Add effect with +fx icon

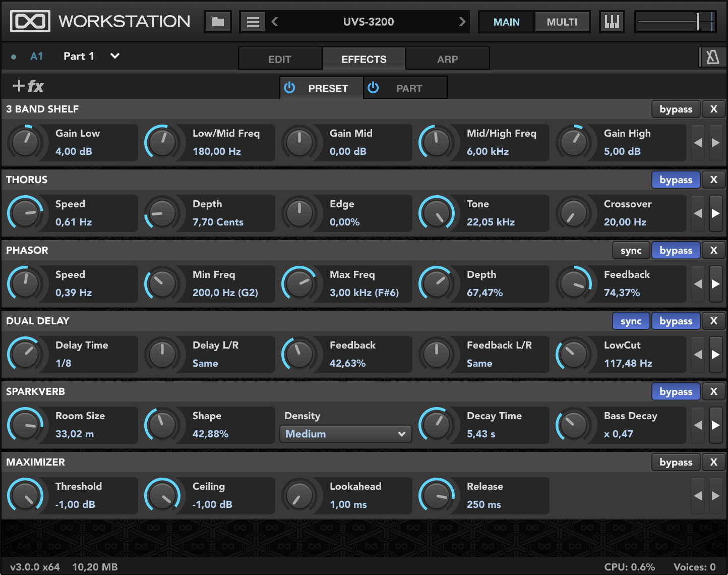pyautogui.click(x=28, y=86)
